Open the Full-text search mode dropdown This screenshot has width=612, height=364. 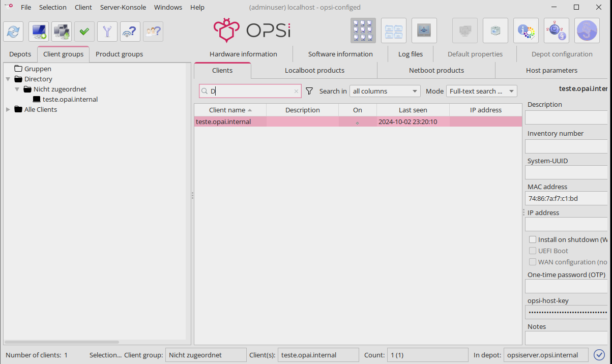coord(481,91)
